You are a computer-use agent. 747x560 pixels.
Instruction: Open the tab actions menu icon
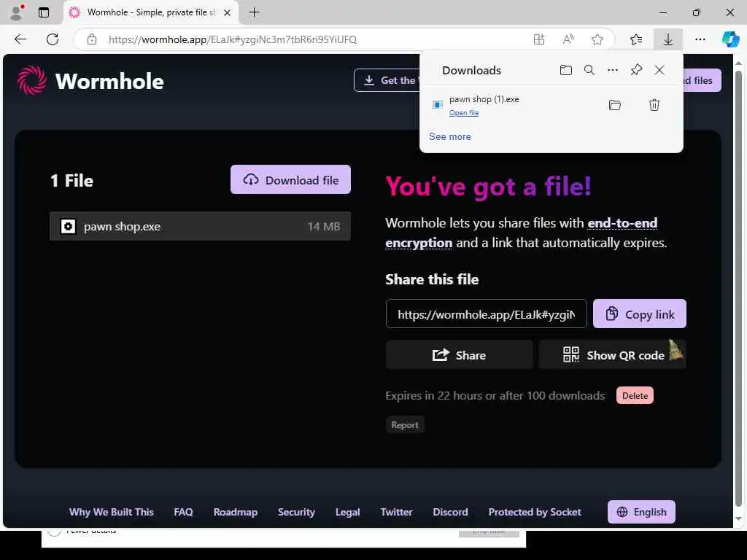[x=44, y=12]
